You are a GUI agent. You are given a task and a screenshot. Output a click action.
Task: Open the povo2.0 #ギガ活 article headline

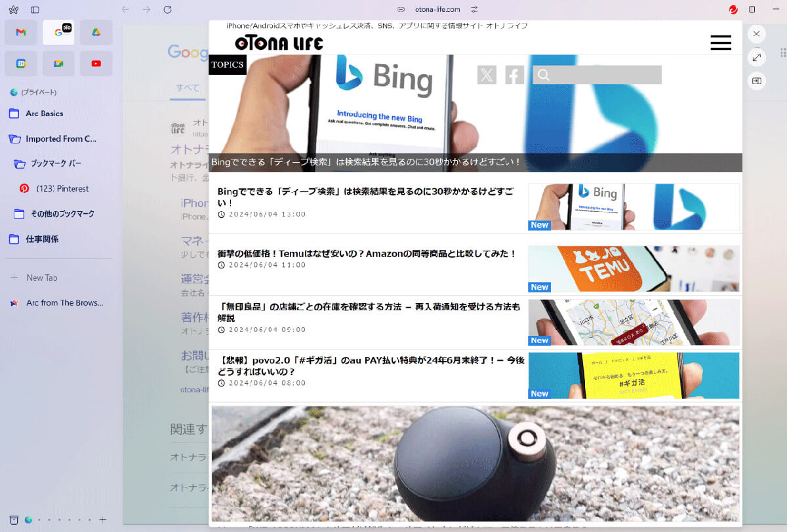pos(371,366)
